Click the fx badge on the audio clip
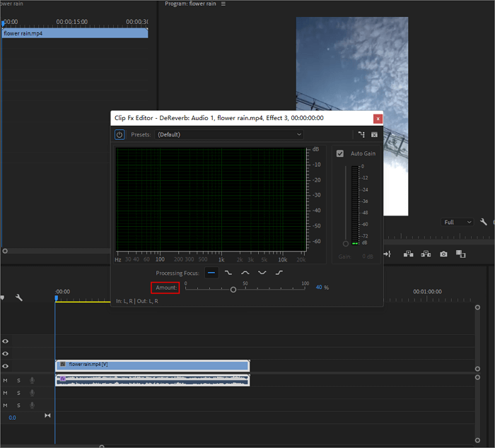This screenshot has width=495, height=448. tap(63, 379)
